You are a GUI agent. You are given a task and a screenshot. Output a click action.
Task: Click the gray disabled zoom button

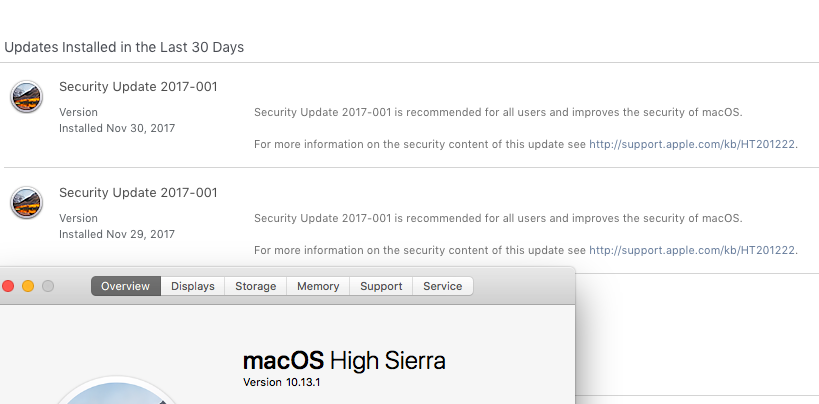[48, 286]
